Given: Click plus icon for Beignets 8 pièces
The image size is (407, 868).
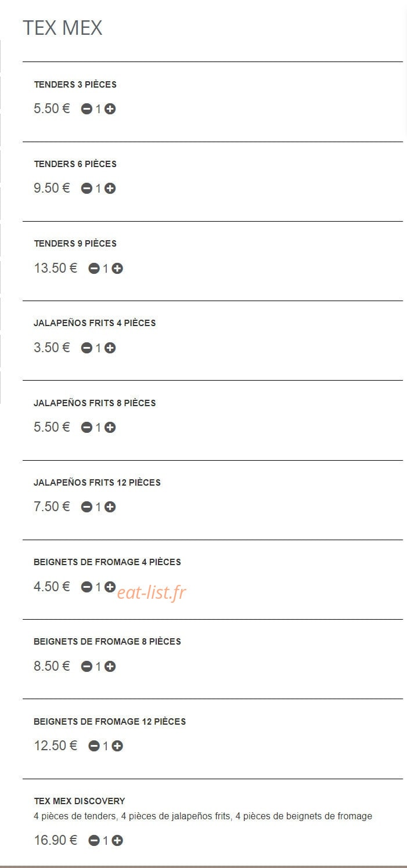Looking at the screenshot, I should pos(110,667).
